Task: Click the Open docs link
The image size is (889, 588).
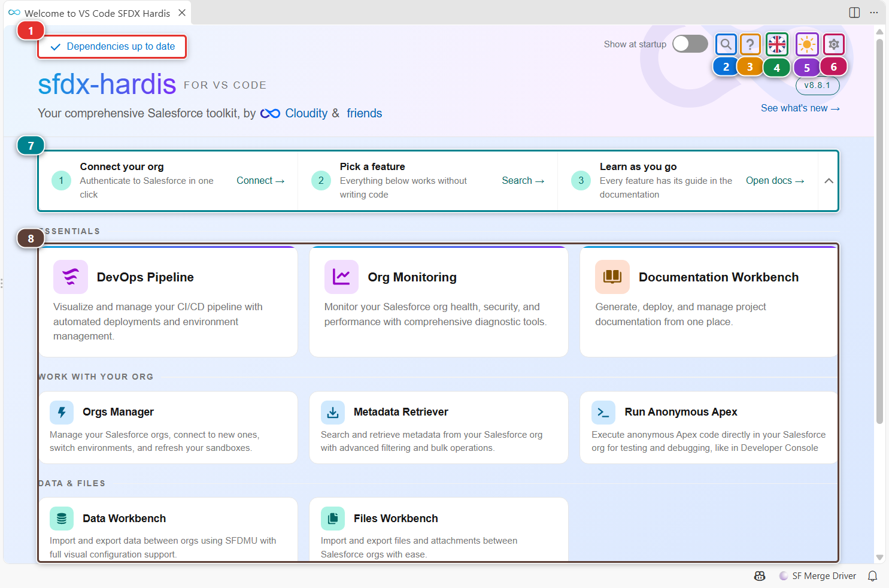Action: pyautogui.click(x=775, y=181)
